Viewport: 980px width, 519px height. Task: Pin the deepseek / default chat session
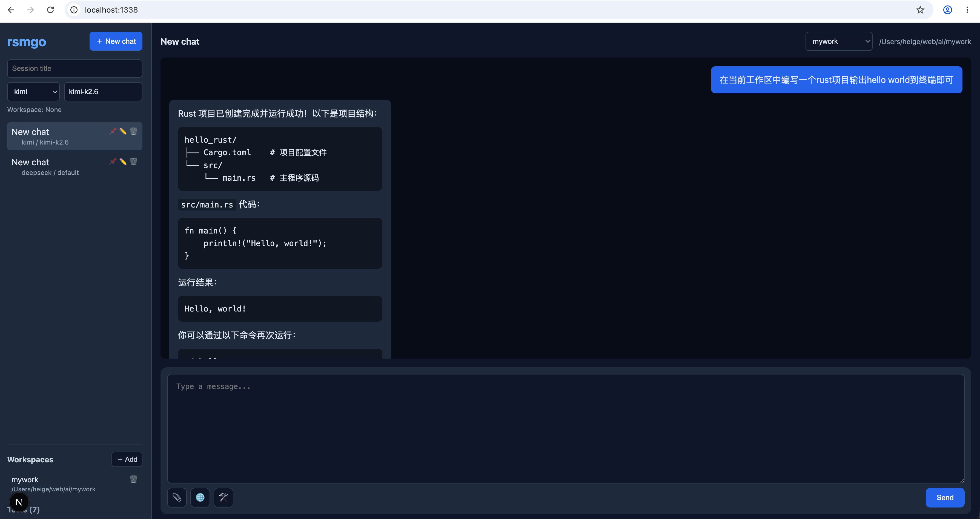113,162
